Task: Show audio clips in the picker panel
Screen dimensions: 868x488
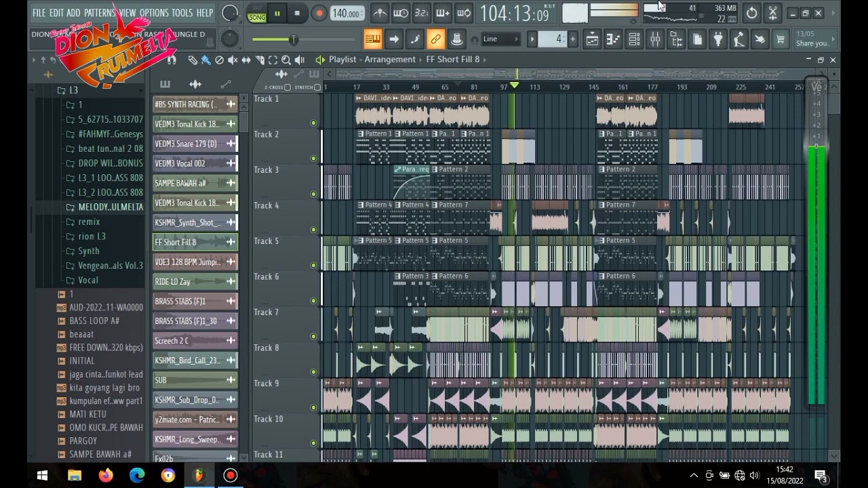Action: point(195,84)
